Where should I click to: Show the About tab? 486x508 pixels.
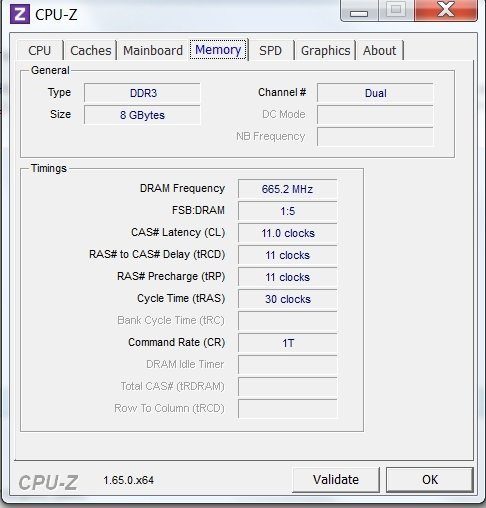pos(380,51)
